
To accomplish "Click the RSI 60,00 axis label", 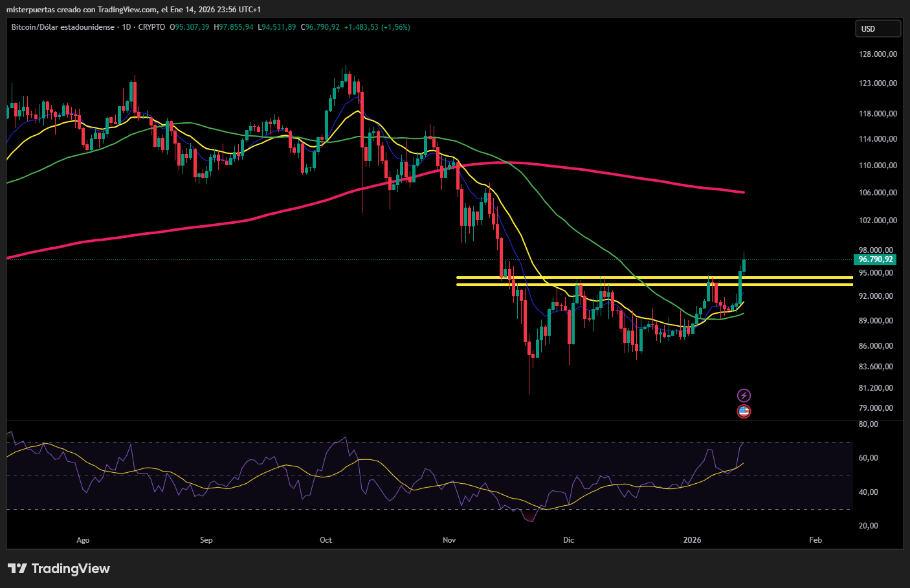I will (868, 458).
